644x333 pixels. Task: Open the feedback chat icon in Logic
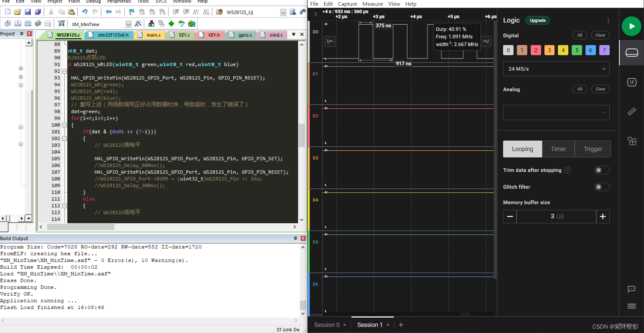[x=632, y=289]
